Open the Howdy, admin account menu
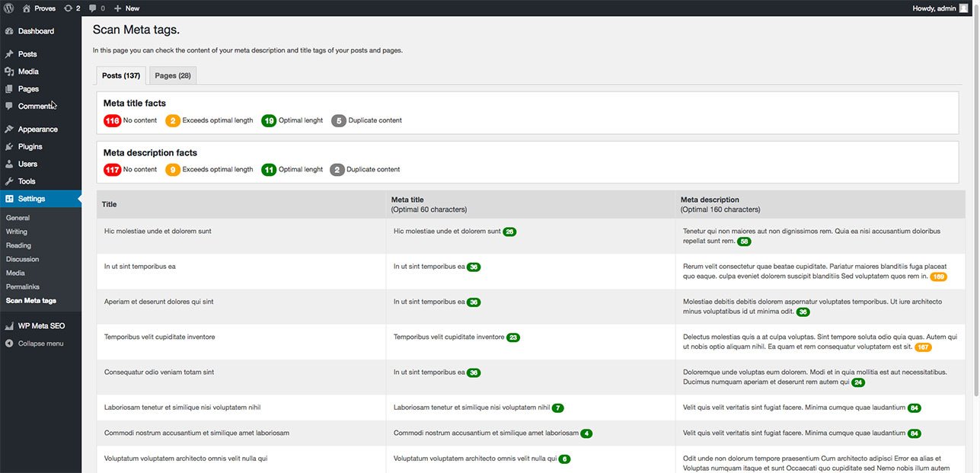The width and height of the screenshot is (980, 473). (940, 8)
